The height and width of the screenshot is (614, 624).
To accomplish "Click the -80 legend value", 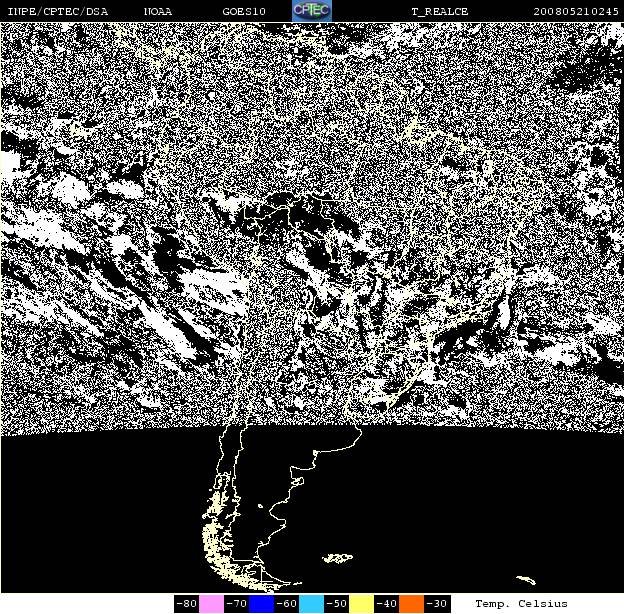I will pyautogui.click(x=186, y=604).
